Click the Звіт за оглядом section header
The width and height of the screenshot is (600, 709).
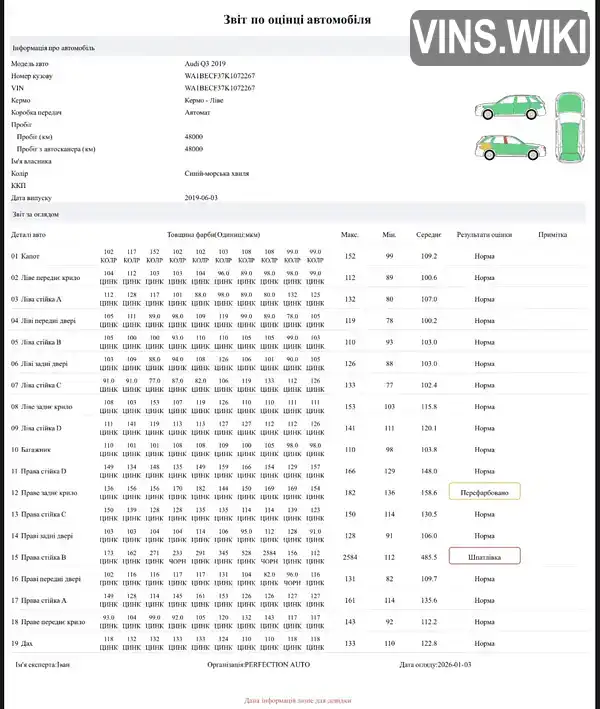35,214
